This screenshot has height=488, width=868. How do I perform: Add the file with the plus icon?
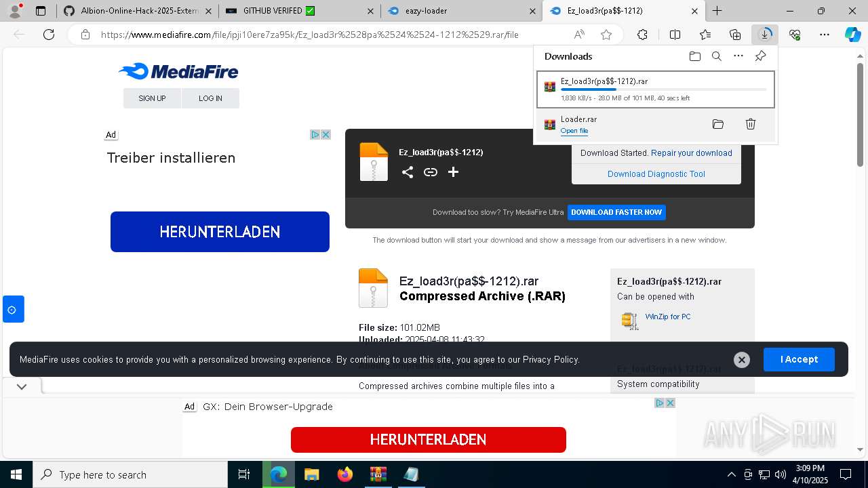point(453,172)
